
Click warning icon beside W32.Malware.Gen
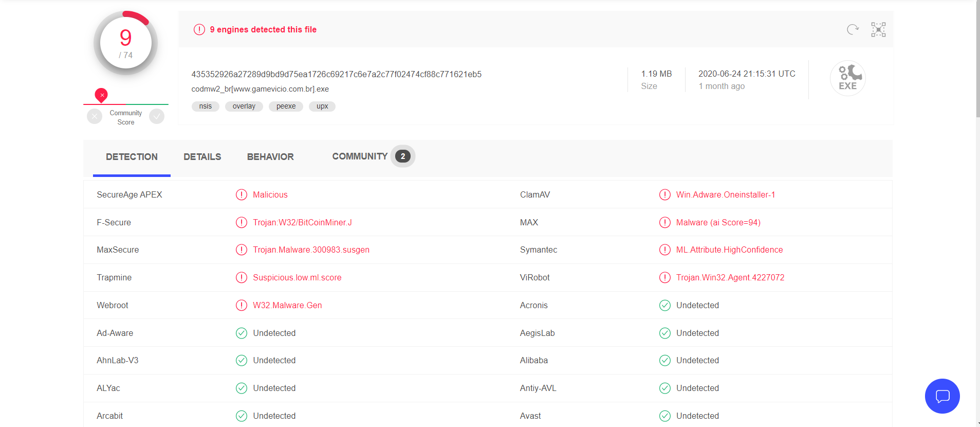pos(242,305)
